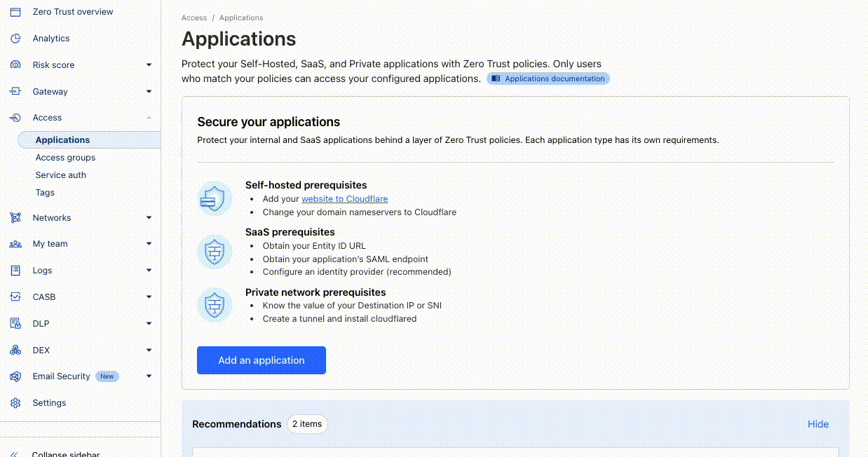Click the DLP sidebar icon
This screenshot has height=457, width=868.
[15, 324]
